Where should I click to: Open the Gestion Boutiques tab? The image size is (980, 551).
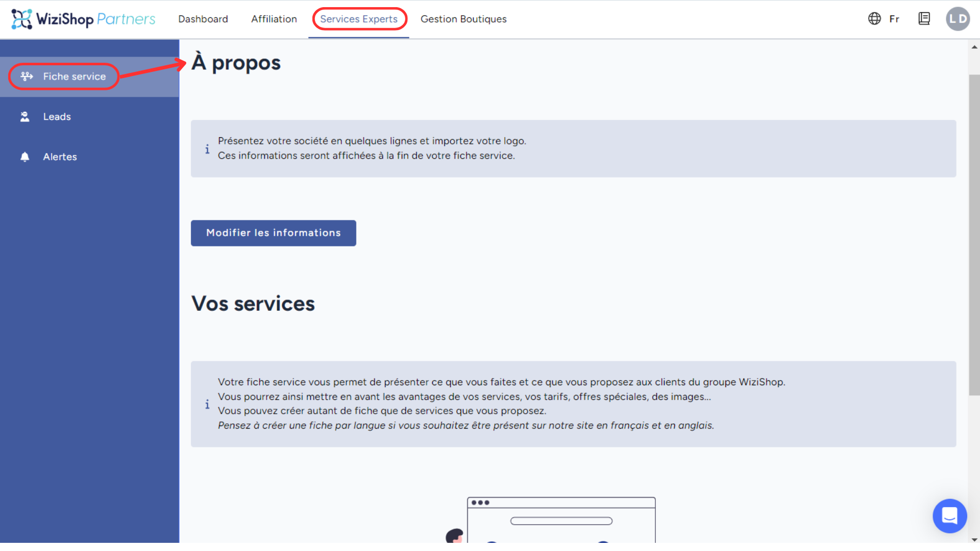point(463,19)
